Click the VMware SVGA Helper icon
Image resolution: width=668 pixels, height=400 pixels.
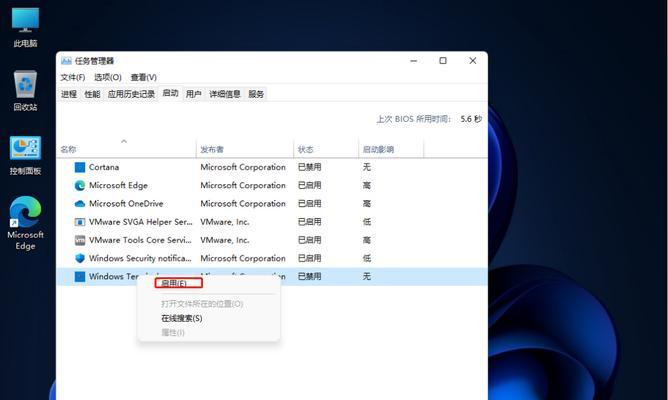click(x=80, y=222)
